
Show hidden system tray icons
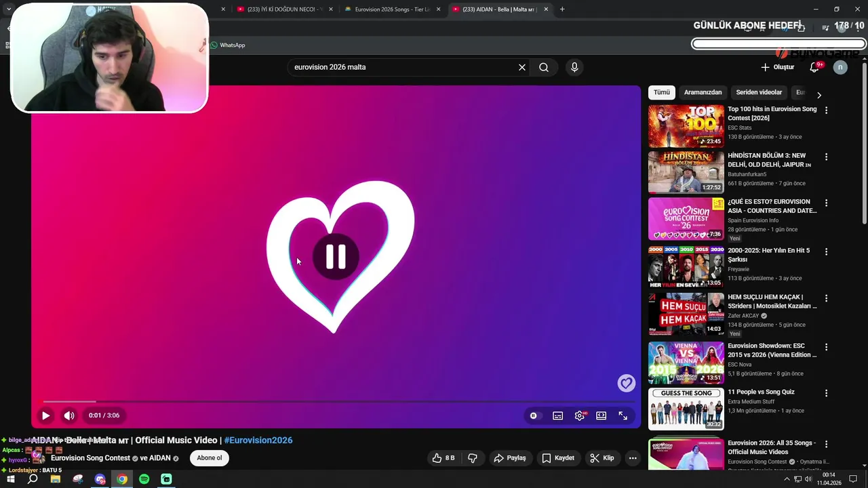[x=787, y=479]
